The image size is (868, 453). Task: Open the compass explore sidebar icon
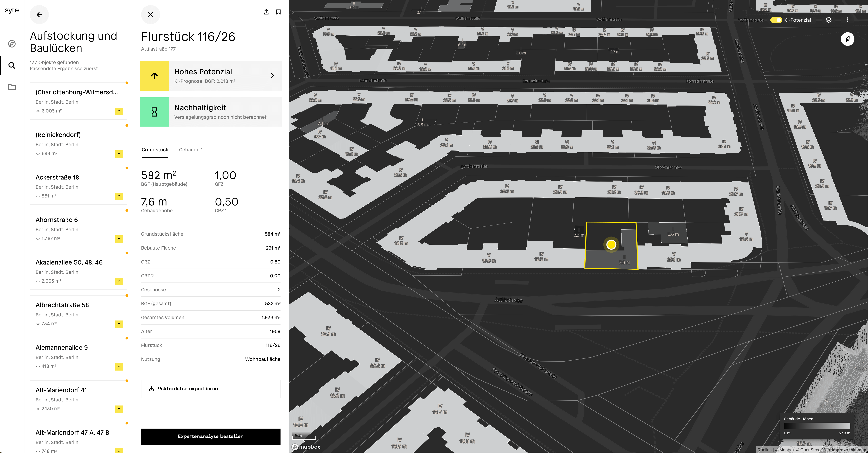12,44
